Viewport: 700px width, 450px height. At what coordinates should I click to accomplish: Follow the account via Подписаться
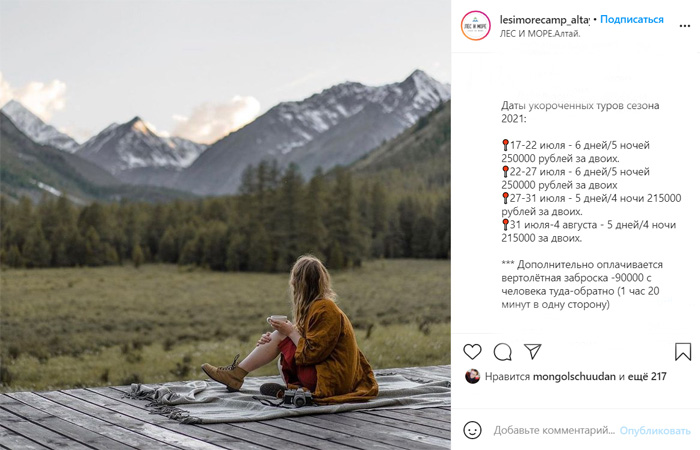point(631,19)
